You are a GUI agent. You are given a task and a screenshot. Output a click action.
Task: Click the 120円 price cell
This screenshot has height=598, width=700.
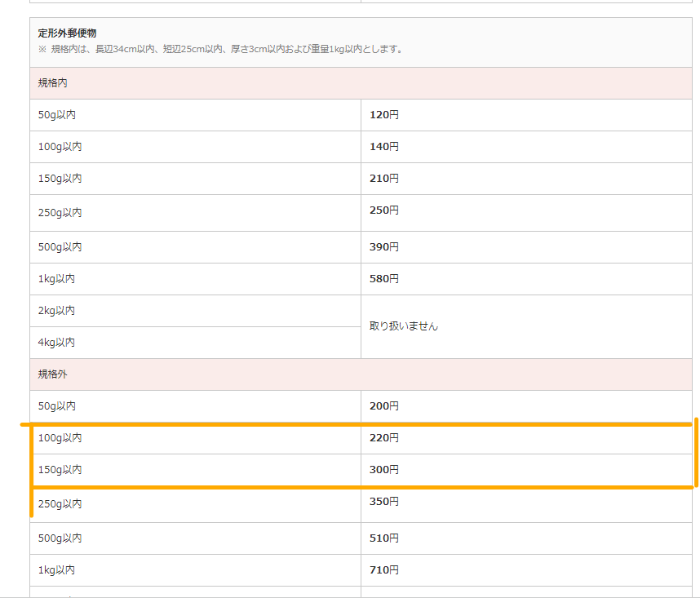[x=384, y=115]
